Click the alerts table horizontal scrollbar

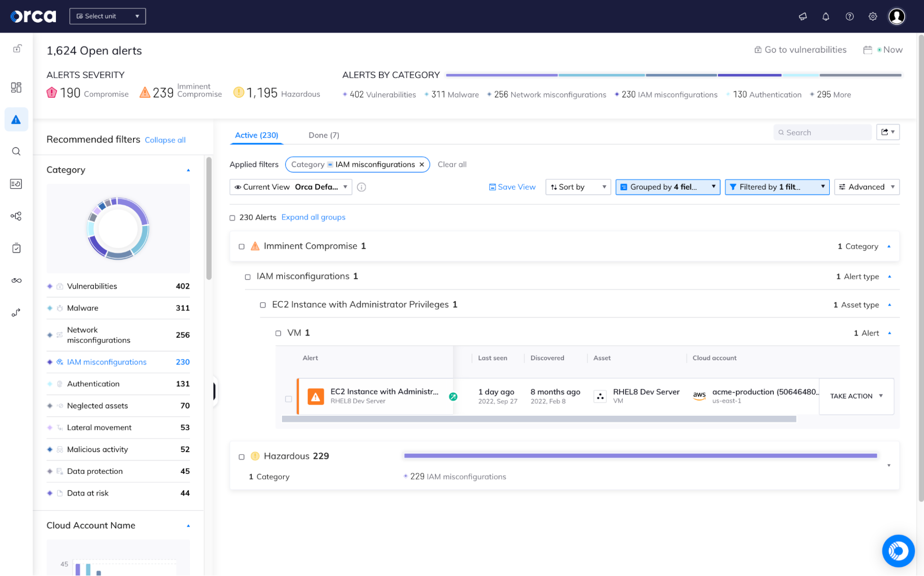point(538,419)
